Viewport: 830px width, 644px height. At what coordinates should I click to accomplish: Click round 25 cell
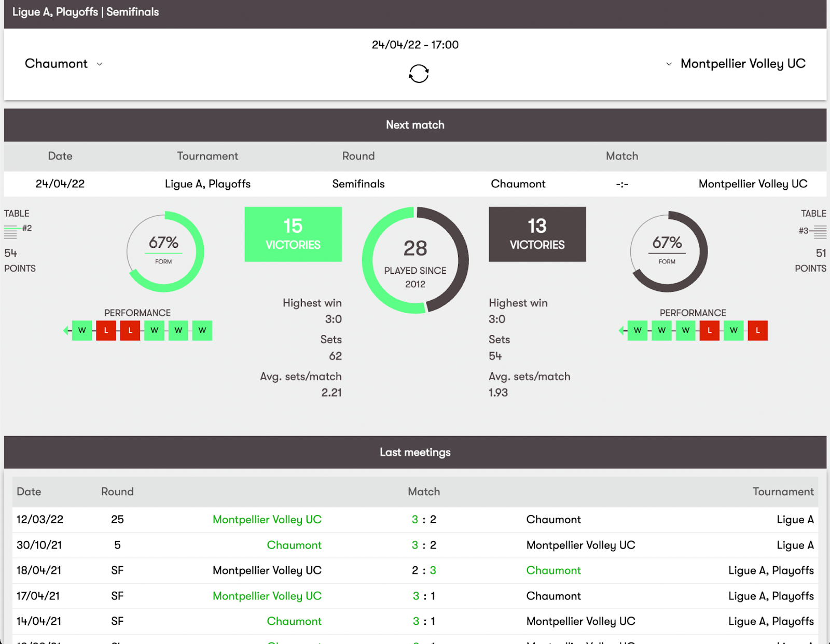click(117, 520)
